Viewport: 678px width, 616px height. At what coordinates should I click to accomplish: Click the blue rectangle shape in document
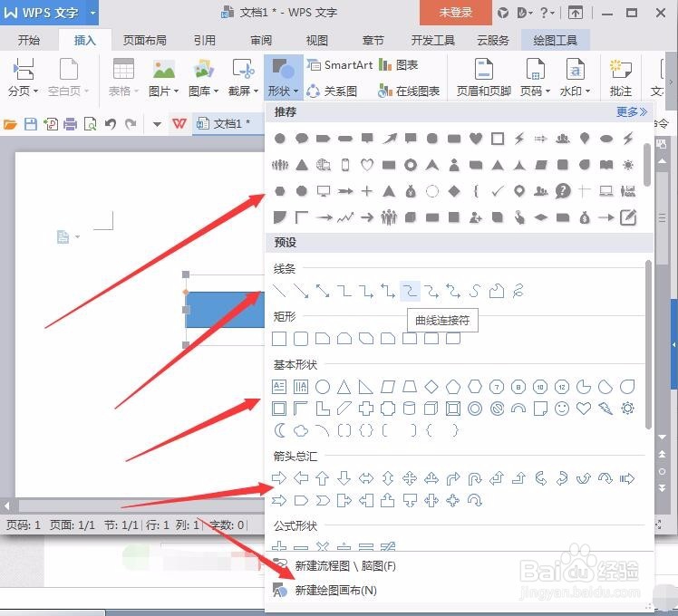225,310
